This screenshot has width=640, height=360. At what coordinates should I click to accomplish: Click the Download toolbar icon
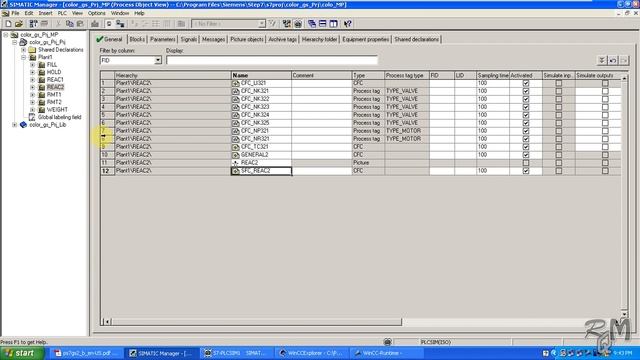pyautogui.click(x=95, y=24)
